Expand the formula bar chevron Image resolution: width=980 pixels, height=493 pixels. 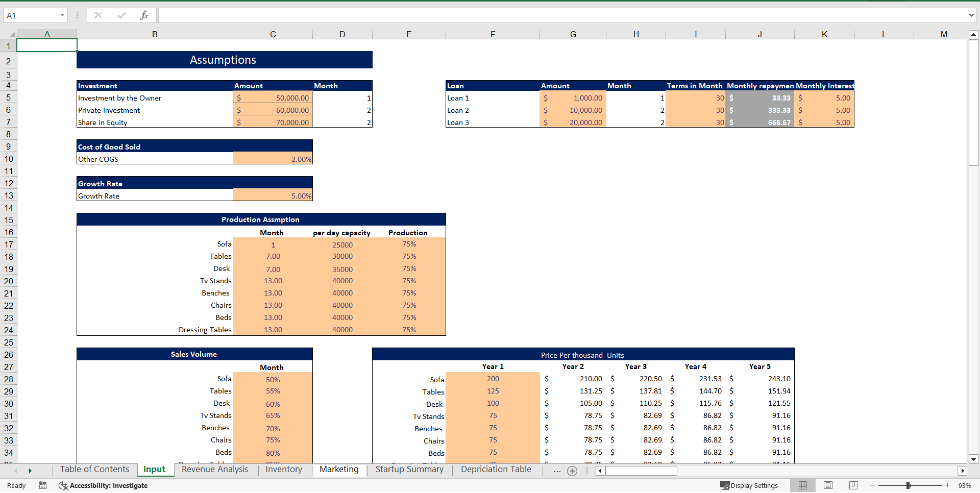coord(971,15)
